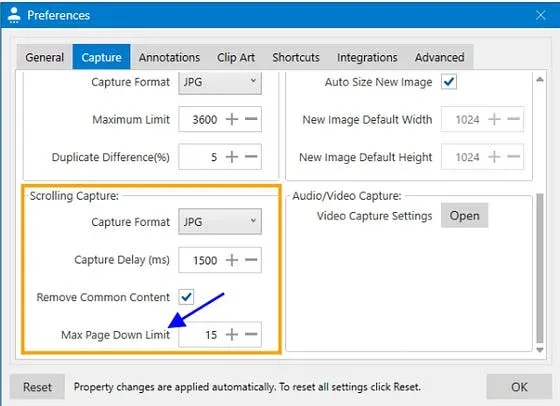Viewport: 560px width, 406px height.
Task: Decrease Maximum Limit with minus icon
Action: point(251,119)
